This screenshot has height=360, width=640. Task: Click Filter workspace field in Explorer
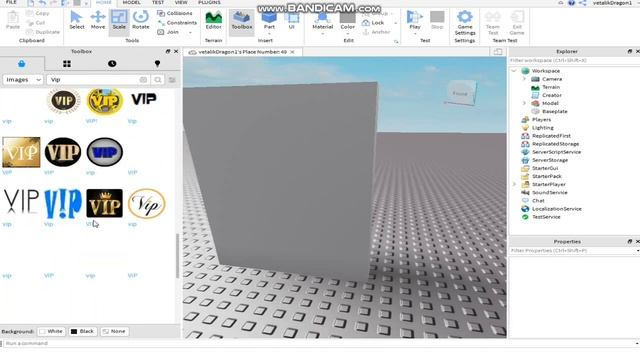point(573,60)
